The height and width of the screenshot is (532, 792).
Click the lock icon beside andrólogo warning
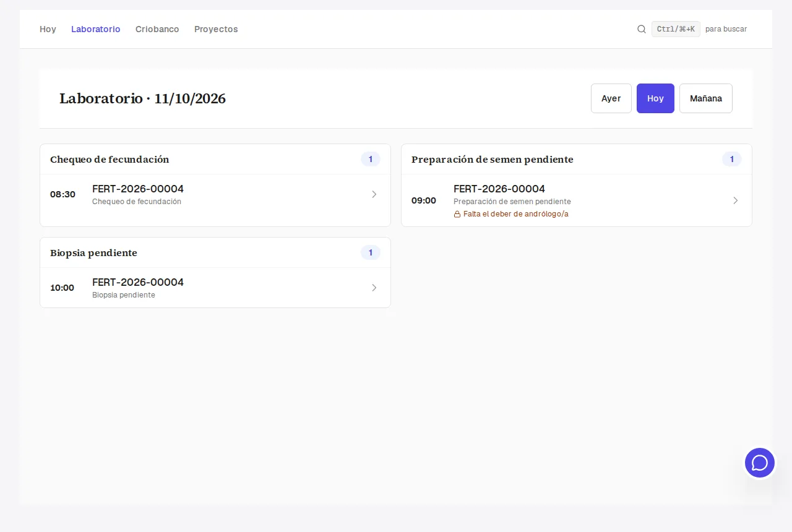(457, 214)
